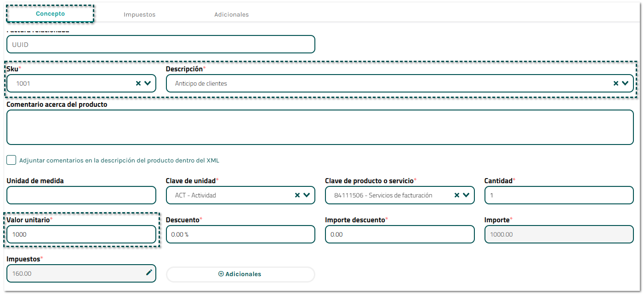Expand the Sku dropdown arrow
This screenshot has height=295, width=644.
tap(148, 83)
